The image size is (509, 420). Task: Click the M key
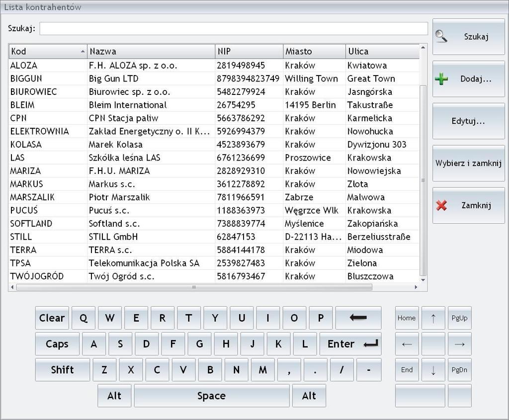click(x=262, y=370)
